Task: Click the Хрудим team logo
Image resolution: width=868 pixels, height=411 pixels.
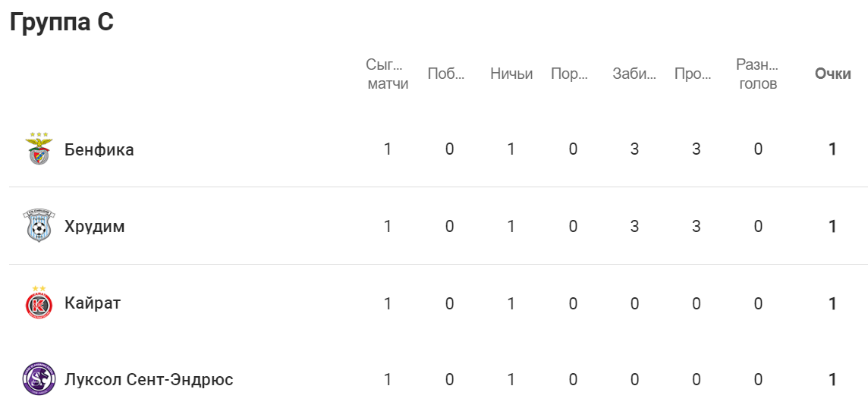Action: tap(39, 226)
